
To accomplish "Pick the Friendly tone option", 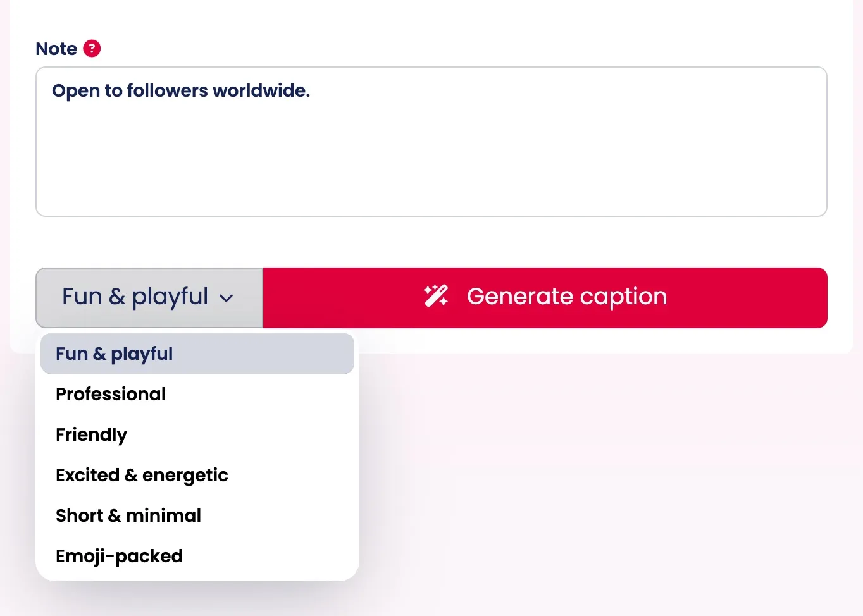I will pos(197,434).
